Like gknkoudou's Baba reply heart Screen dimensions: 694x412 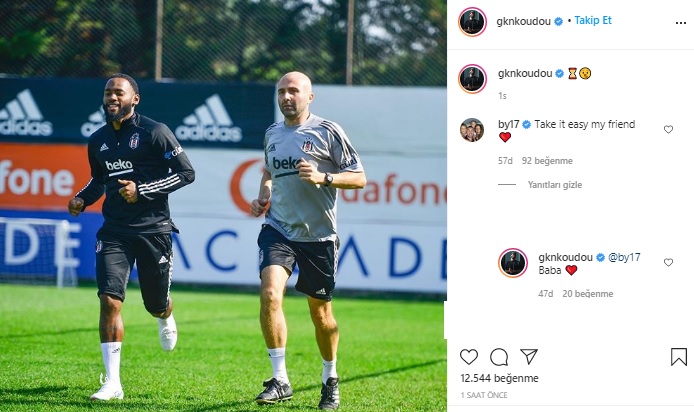click(x=668, y=262)
